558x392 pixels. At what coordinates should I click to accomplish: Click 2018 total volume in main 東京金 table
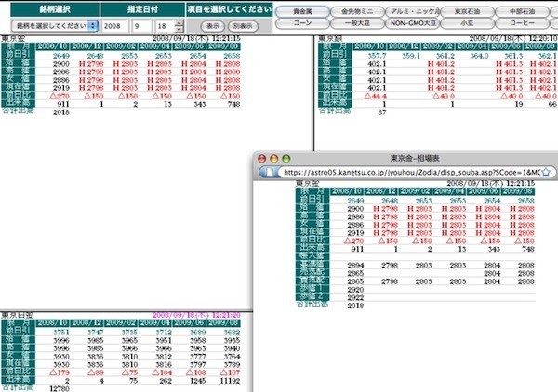click(60, 112)
